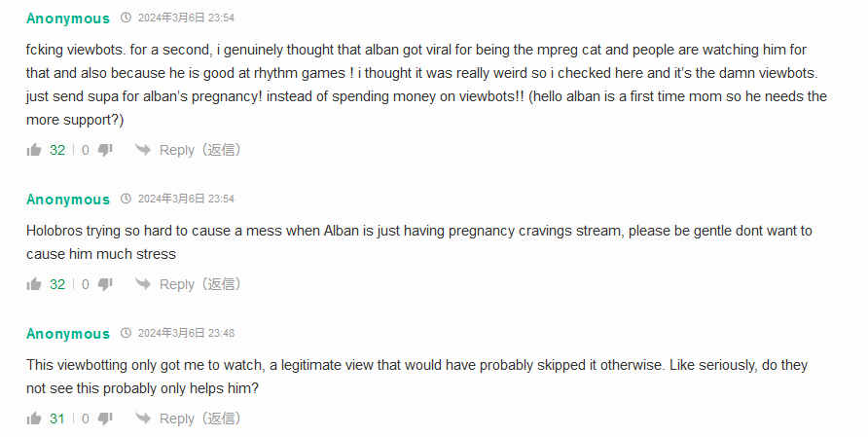Image resolution: width=868 pixels, height=437 pixels.
Task: Open first Anonymous author name
Action: (68, 18)
